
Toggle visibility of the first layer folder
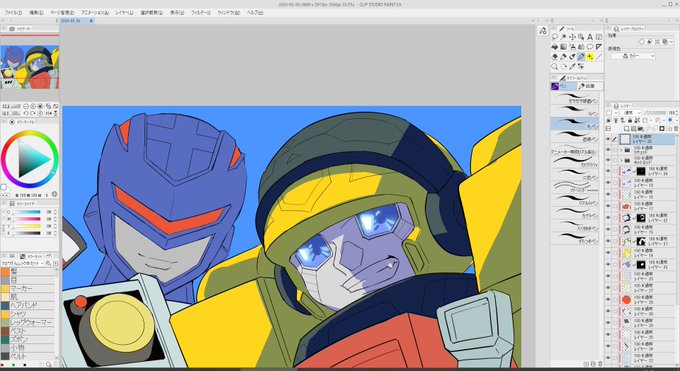(608, 150)
